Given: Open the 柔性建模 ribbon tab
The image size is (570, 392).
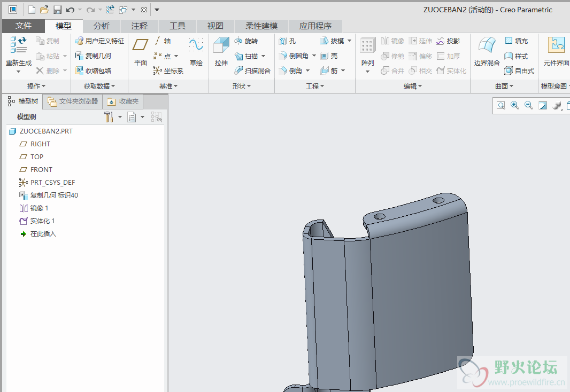Looking at the screenshot, I should pyautogui.click(x=261, y=26).
